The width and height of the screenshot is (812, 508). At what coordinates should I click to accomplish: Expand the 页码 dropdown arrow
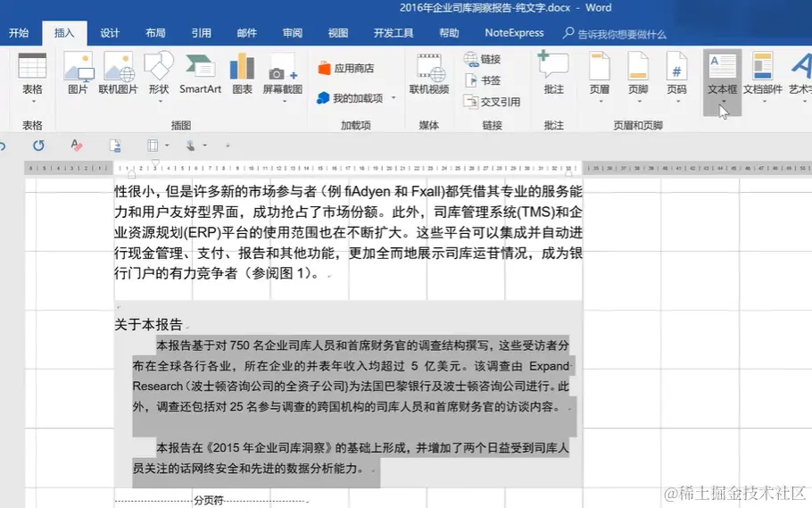click(678, 102)
